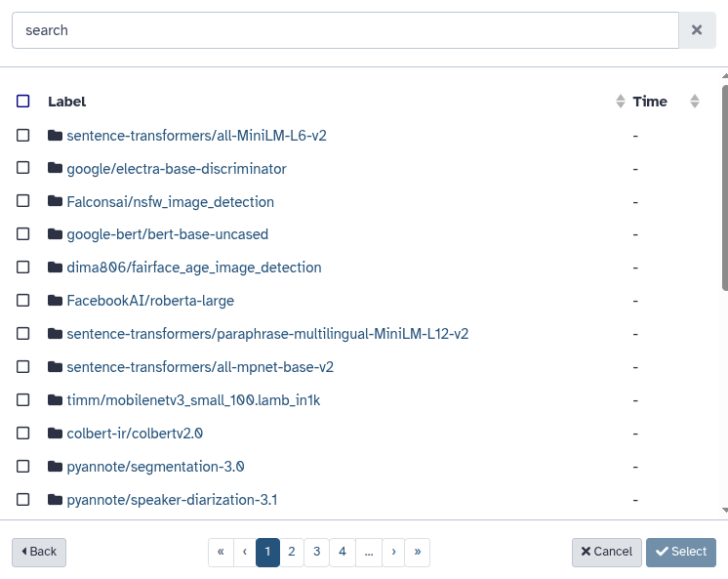Open timm/mobilenetv3_small_100.lamb_in1k link

[193, 400]
